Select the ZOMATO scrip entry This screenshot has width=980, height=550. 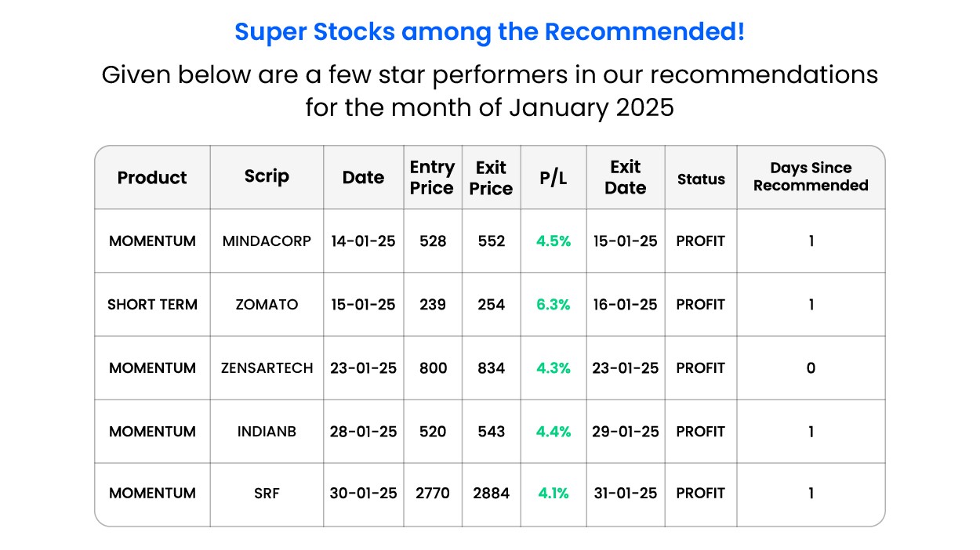click(267, 305)
